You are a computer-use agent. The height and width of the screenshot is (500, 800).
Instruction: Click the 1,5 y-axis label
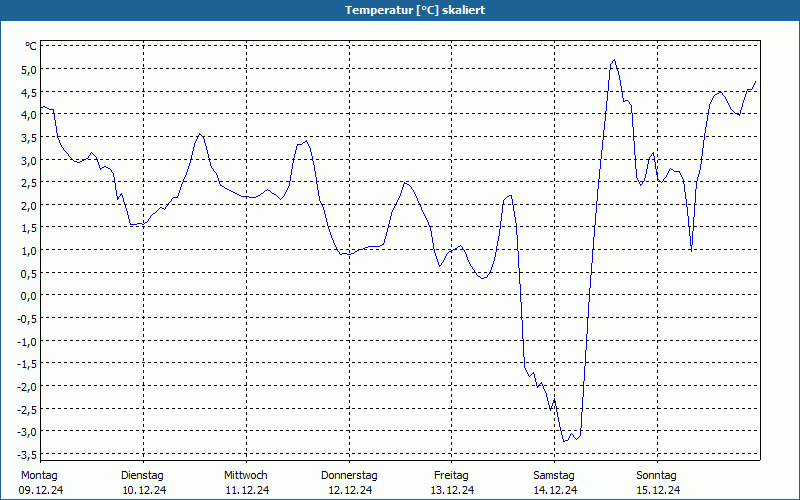coord(29,228)
